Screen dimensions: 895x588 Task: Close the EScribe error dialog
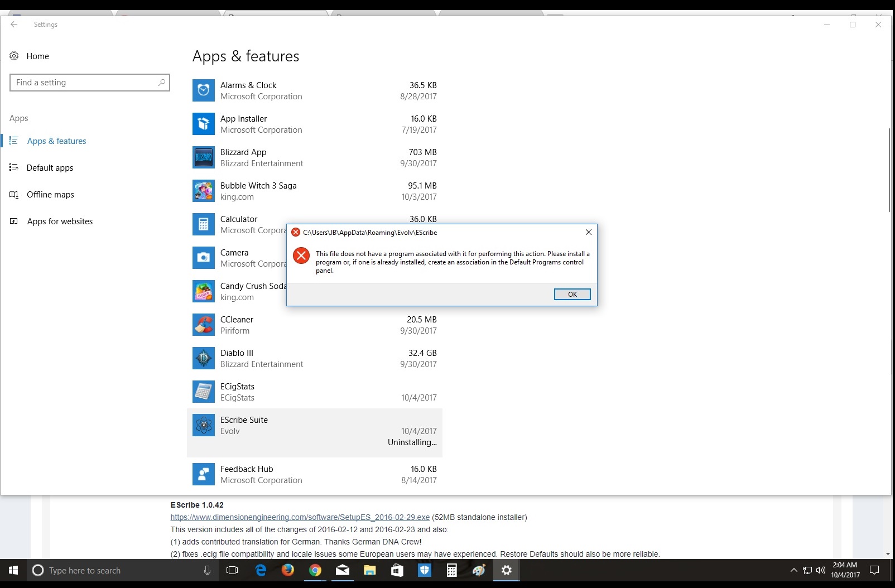pyautogui.click(x=588, y=232)
